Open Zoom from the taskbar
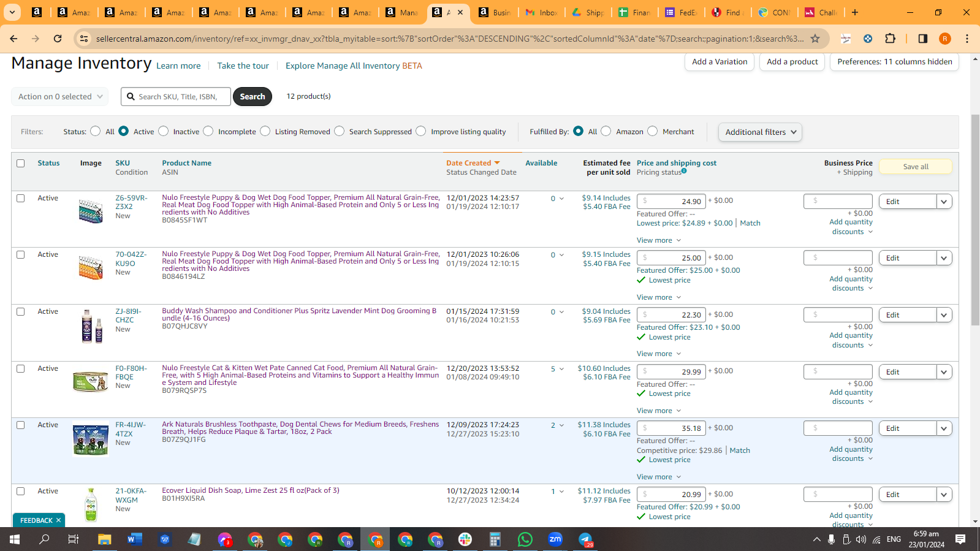This screenshot has height=551, width=980. coord(555,539)
